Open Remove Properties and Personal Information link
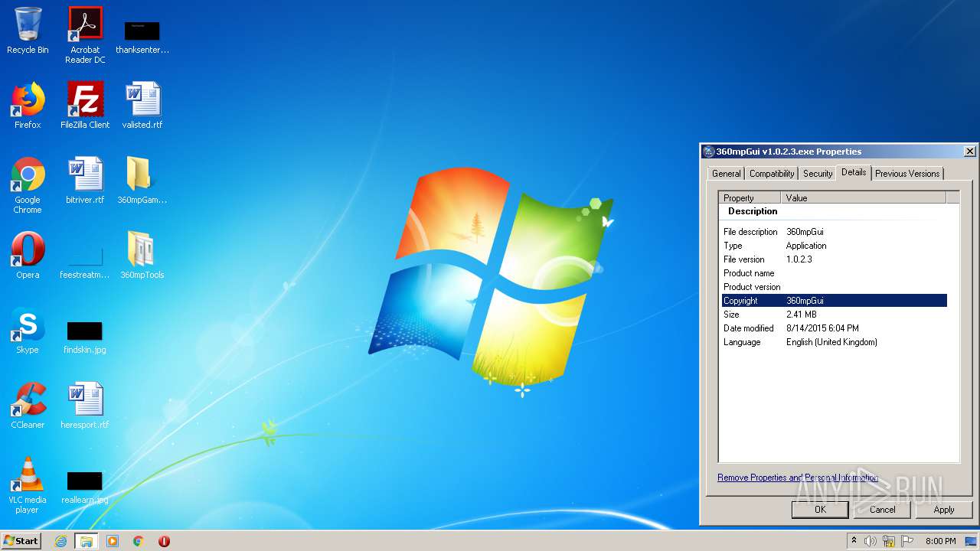This screenshot has width=980, height=551. [798, 478]
